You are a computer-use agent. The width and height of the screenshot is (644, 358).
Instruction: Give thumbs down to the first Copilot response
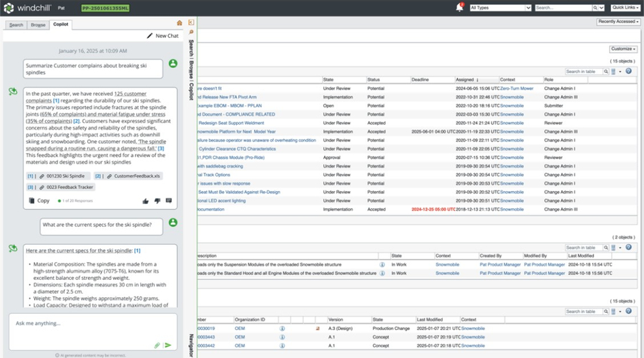tap(157, 201)
